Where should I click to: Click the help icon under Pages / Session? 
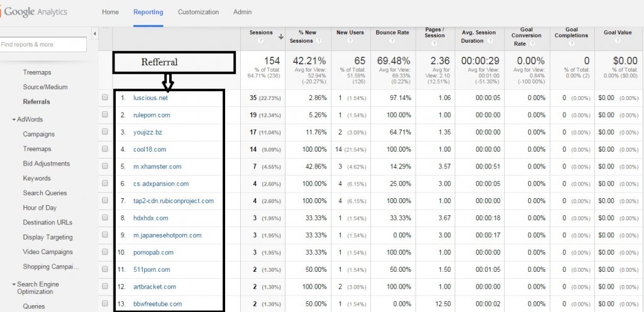435,43
